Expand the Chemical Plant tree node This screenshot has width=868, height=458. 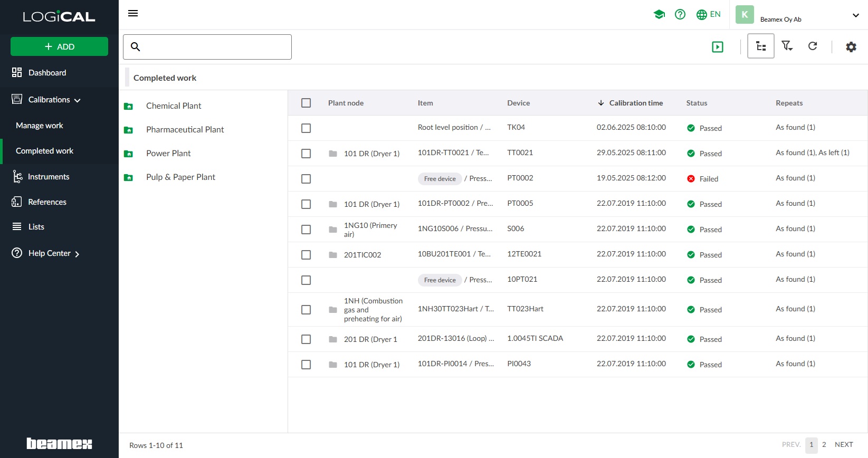pyautogui.click(x=174, y=106)
